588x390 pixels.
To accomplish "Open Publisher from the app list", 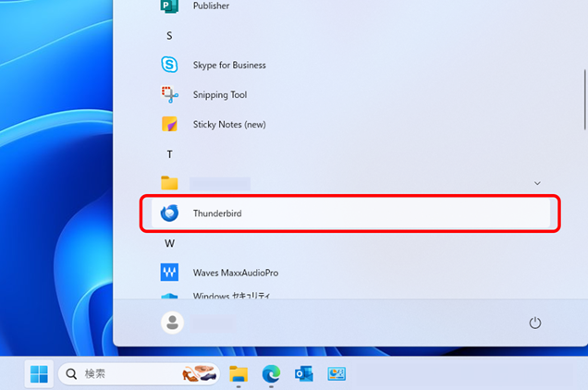I will pos(211,6).
